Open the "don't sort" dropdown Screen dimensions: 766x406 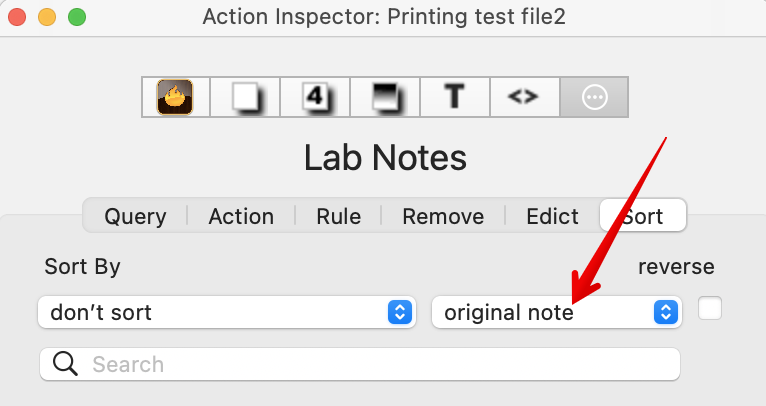coord(225,313)
